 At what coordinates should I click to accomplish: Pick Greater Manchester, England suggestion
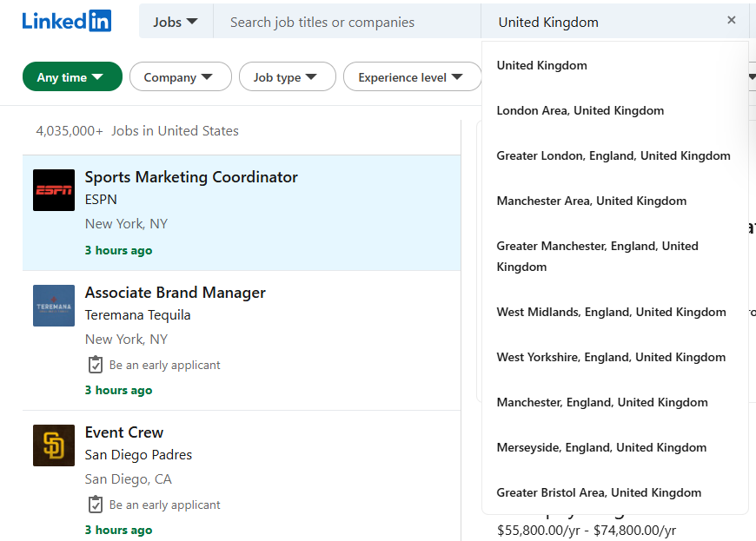614,256
